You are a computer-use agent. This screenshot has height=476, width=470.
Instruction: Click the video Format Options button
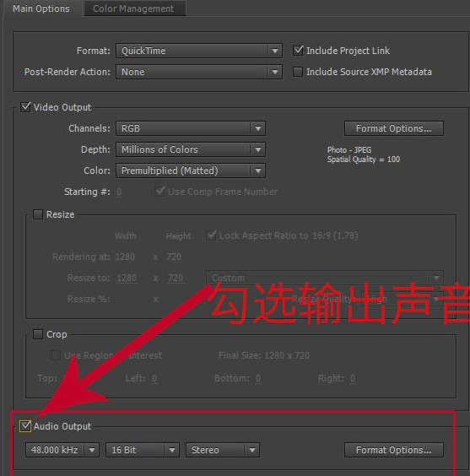(393, 128)
